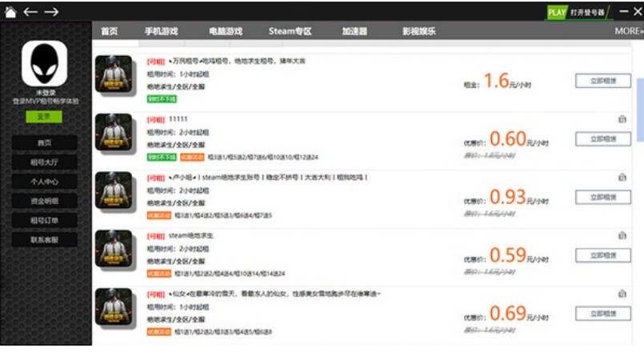
Task: Go forward with the right arrow
Action: [51, 11]
